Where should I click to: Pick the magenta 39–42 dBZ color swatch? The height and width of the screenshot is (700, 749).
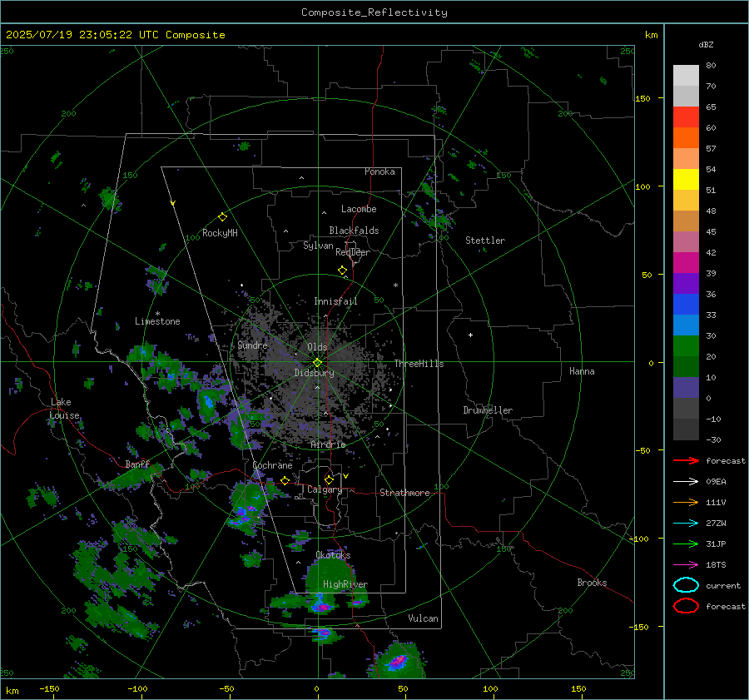pyautogui.click(x=686, y=263)
